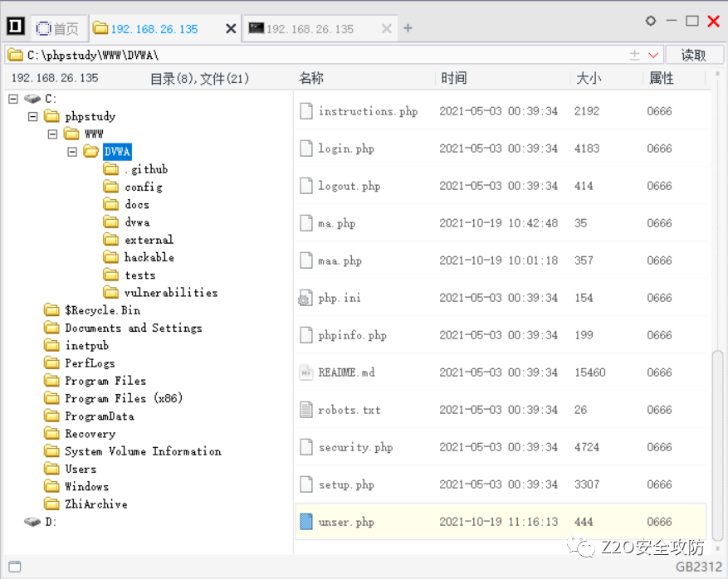Click the logout.php file icon
The image size is (728, 579).
[x=306, y=186]
